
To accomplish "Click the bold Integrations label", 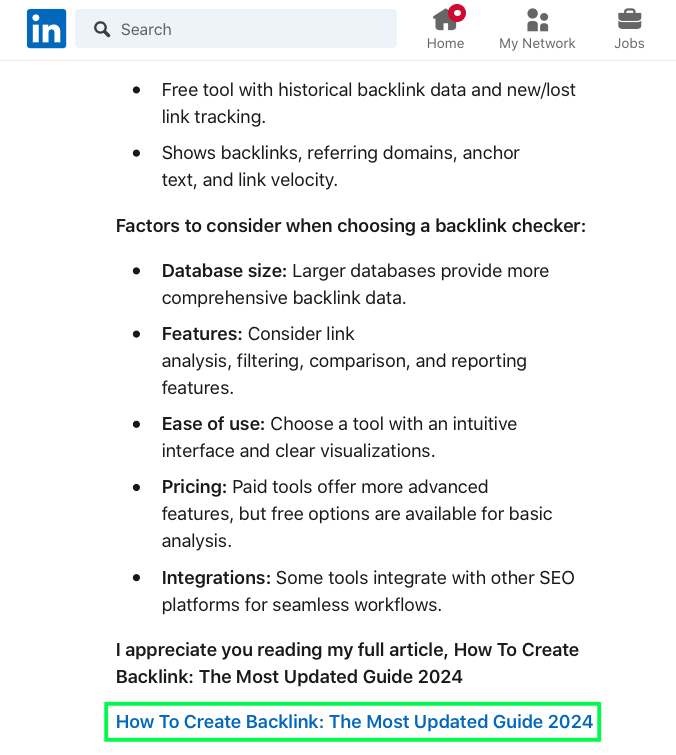I will point(216,577).
